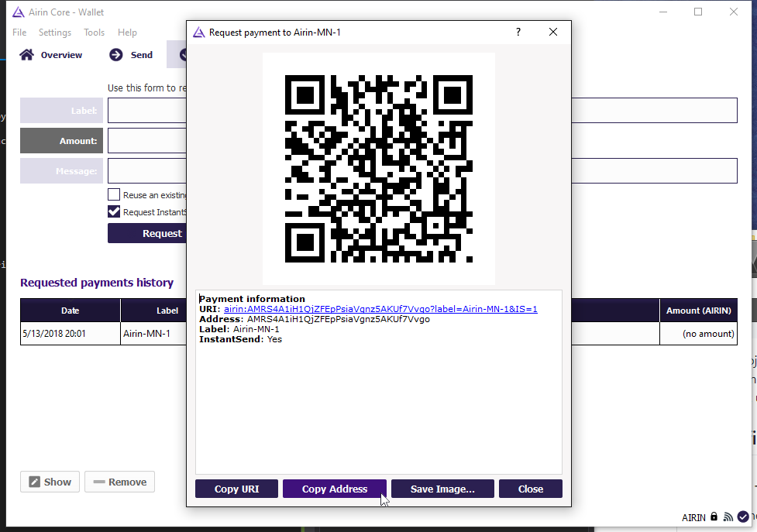Click the sync checkmark status icon
The image size is (757, 532).
coord(743,517)
